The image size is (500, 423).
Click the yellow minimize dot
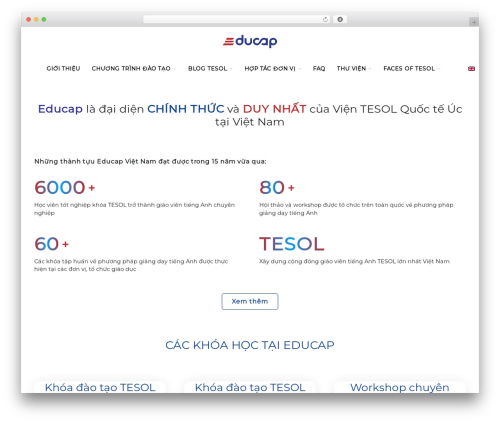(x=36, y=20)
